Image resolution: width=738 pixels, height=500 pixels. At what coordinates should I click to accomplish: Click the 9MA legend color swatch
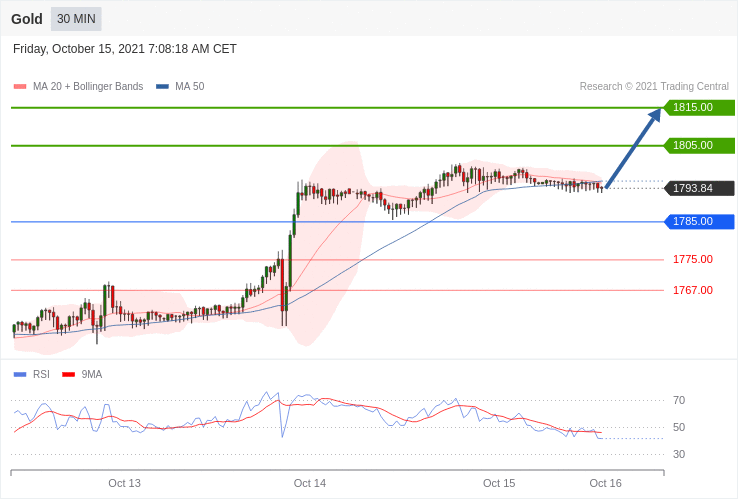[x=69, y=375]
